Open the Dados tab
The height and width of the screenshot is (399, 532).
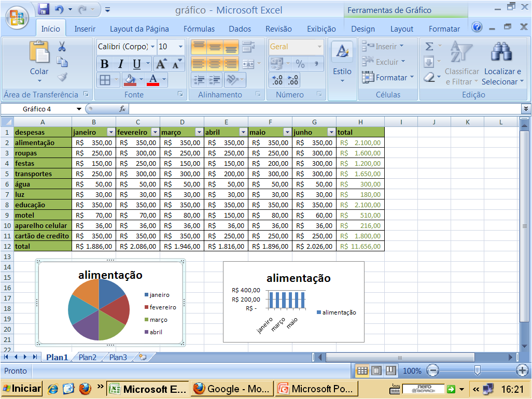click(240, 29)
